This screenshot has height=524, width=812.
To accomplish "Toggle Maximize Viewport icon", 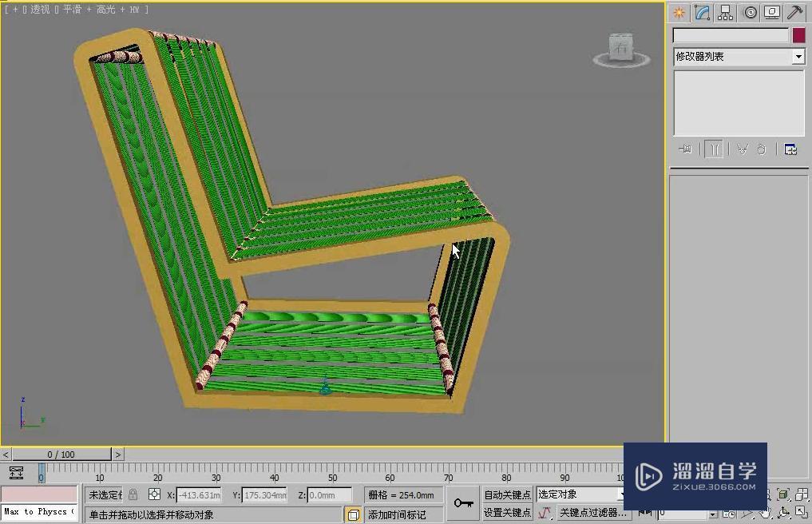I will click(x=802, y=513).
